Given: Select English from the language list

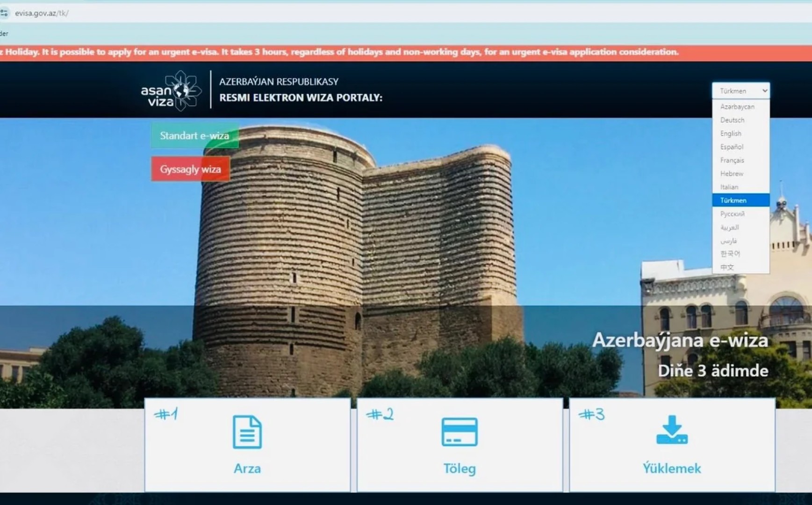Looking at the screenshot, I should click(x=731, y=134).
